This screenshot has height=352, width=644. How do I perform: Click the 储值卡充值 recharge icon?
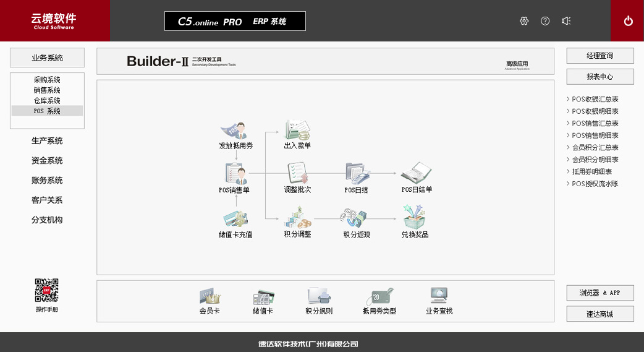tap(235, 220)
